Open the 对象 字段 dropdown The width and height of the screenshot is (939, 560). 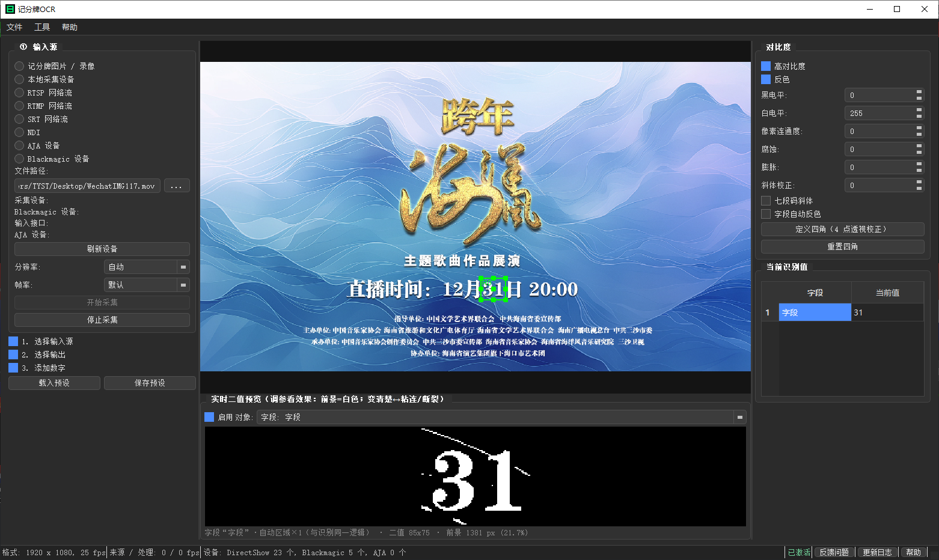pyautogui.click(x=501, y=417)
